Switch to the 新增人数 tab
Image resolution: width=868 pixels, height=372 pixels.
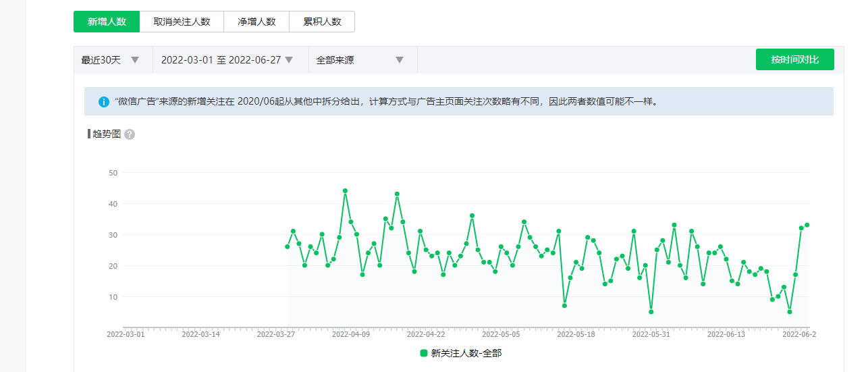click(107, 22)
